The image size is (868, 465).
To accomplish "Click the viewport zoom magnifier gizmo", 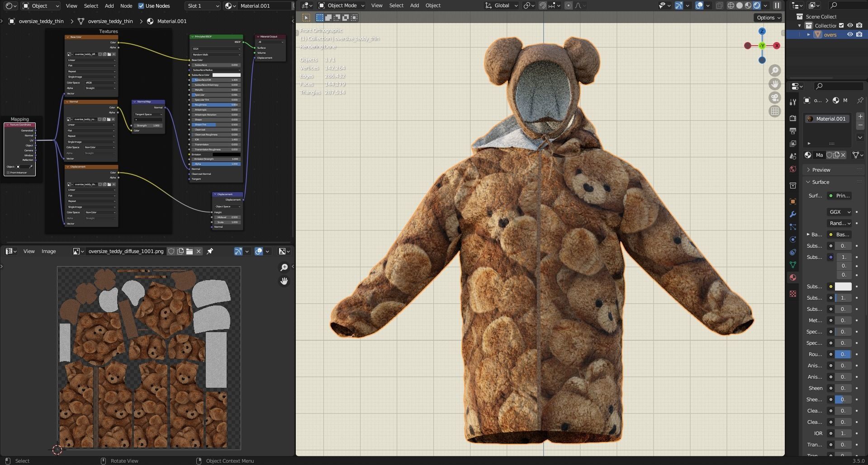I will tap(775, 70).
